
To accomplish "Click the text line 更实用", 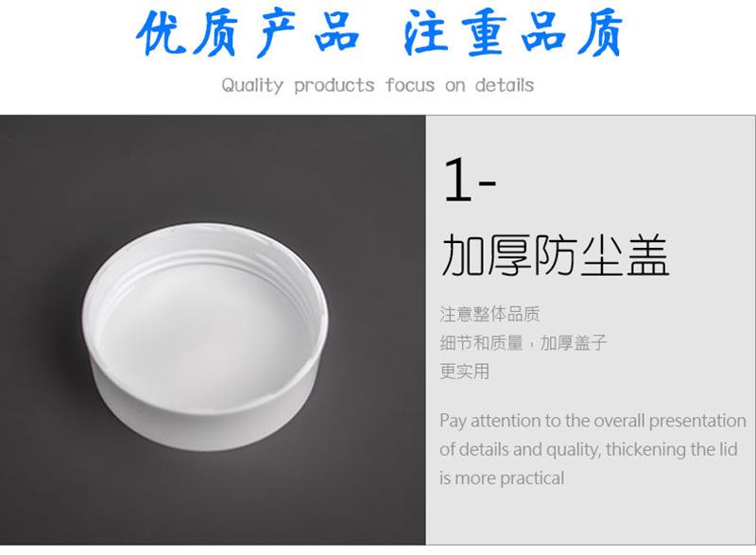I will (464, 372).
